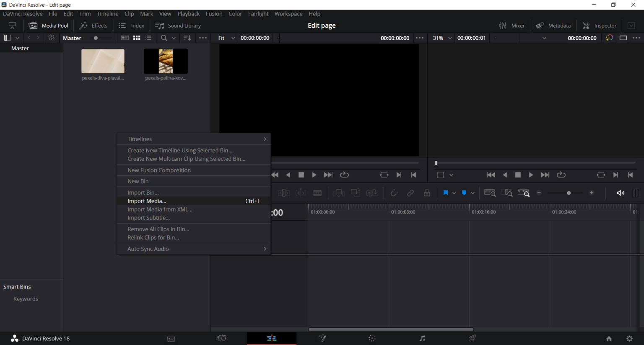The image size is (644, 345).
Task: Open the Inspector panel
Action: click(600, 26)
